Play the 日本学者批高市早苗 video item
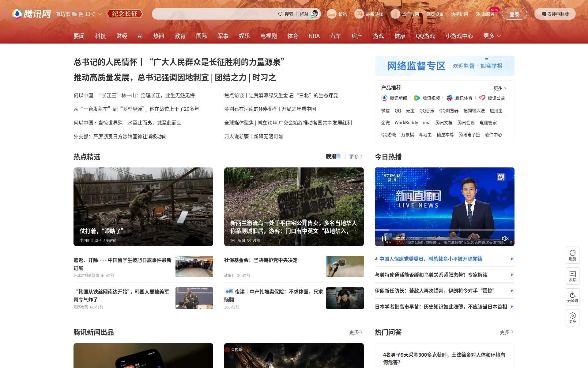Image resolution: width=588 pixels, height=368 pixels. [x=512, y=307]
